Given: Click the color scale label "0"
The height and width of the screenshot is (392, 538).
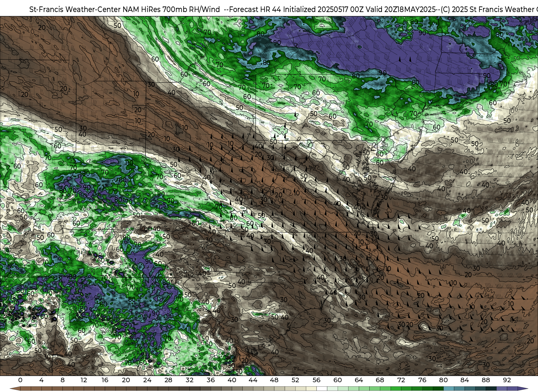Looking at the screenshot, I should [20, 380].
